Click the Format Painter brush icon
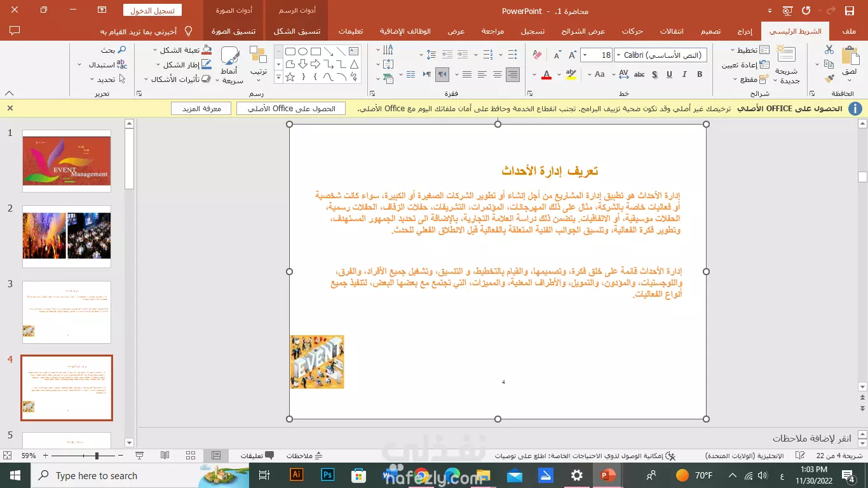Viewport: 868px width, 488px height. click(829, 79)
